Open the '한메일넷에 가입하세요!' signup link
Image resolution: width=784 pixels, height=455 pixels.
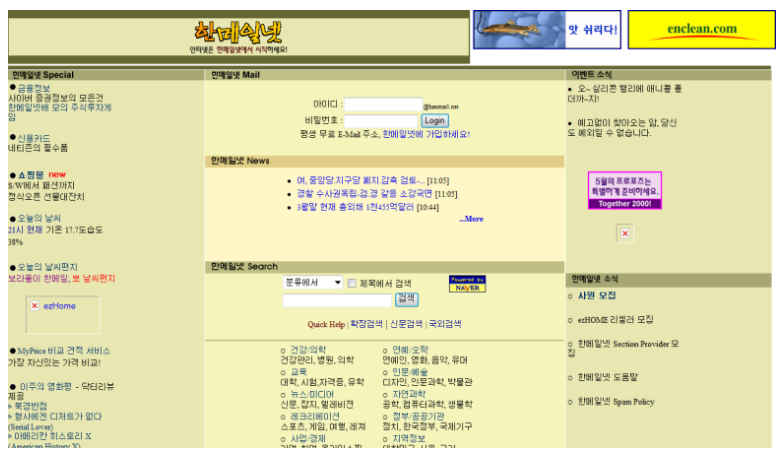pyautogui.click(x=426, y=134)
